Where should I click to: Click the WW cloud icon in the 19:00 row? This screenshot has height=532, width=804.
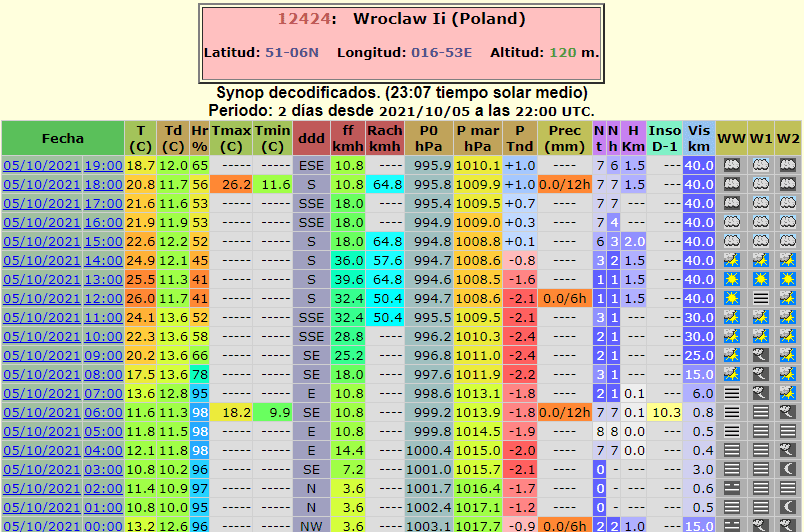tap(732, 166)
